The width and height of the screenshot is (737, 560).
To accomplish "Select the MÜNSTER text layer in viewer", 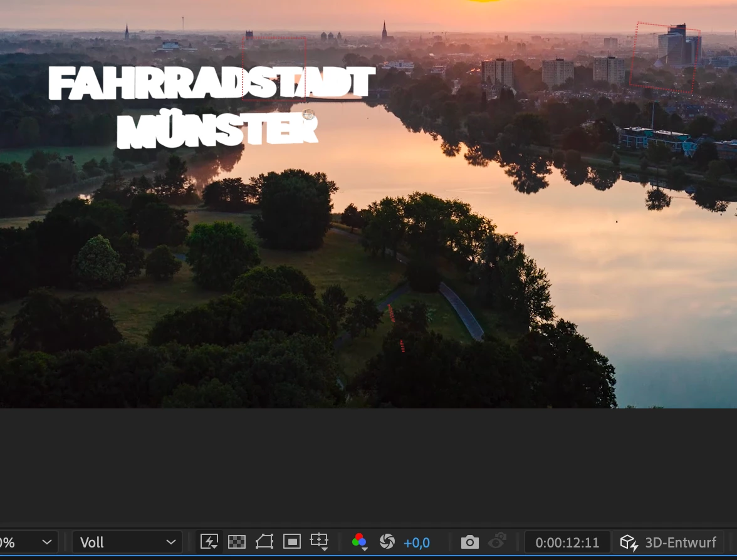I will (x=217, y=129).
